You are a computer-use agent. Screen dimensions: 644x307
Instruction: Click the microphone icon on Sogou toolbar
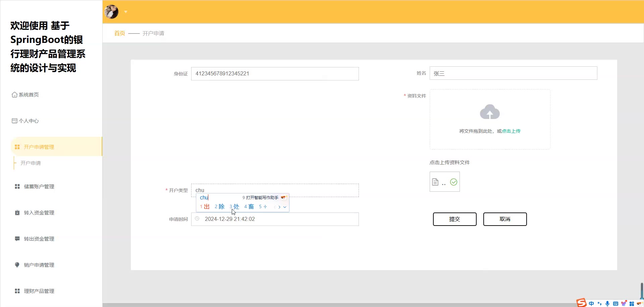click(607, 304)
